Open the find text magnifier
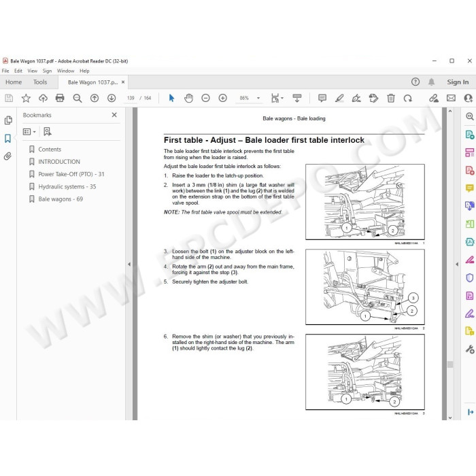The image size is (476, 476). pos(77,98)
